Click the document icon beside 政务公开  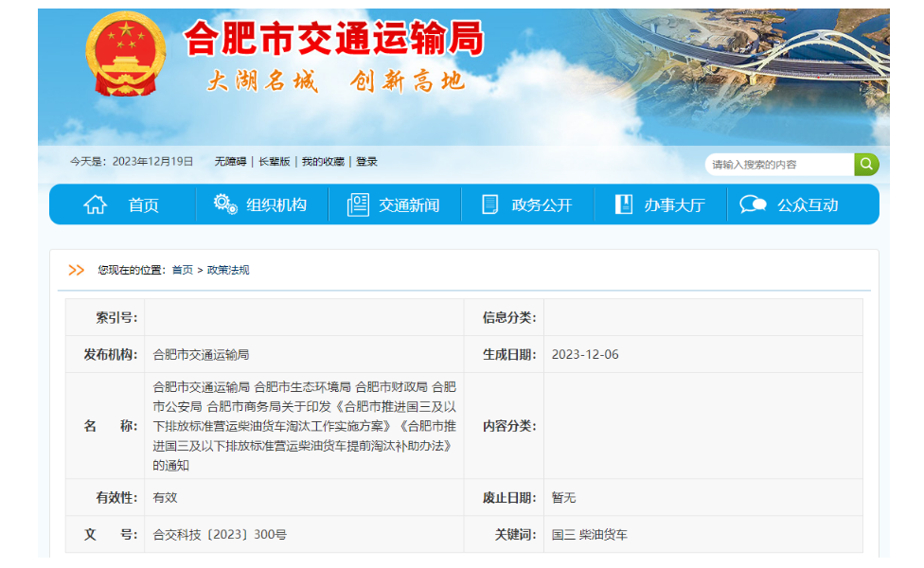point(489,204)
